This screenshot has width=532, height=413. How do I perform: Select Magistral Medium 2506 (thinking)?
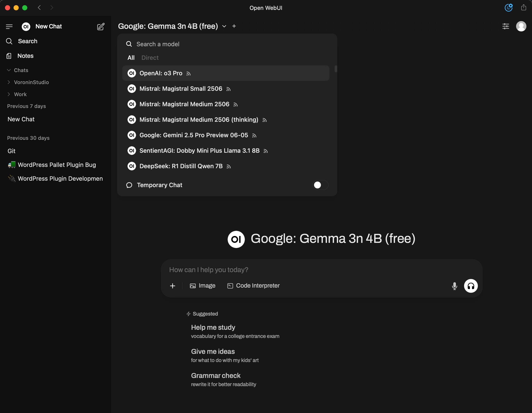point(225,119)
